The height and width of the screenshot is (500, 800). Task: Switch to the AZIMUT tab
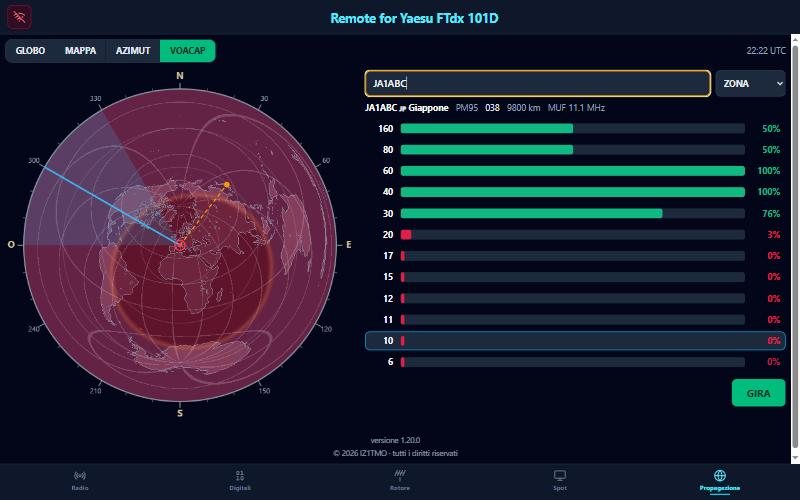133,51
